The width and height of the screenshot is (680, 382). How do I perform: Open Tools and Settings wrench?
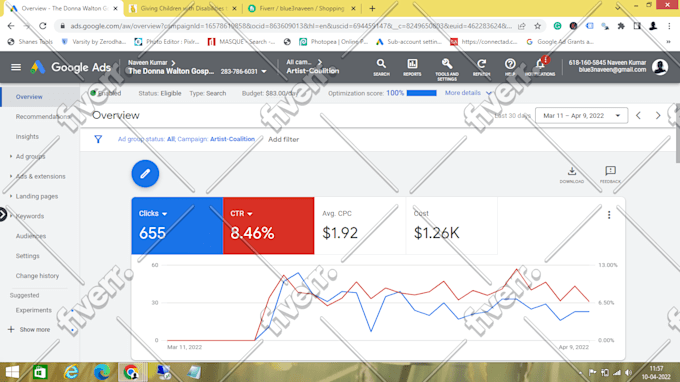tap(447, 69)
